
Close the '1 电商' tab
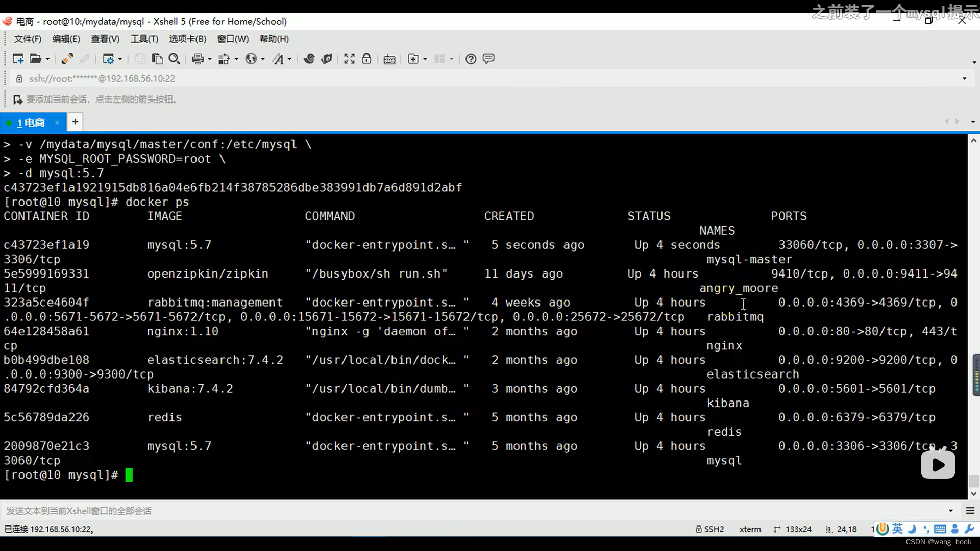click(x=57, y=122)
